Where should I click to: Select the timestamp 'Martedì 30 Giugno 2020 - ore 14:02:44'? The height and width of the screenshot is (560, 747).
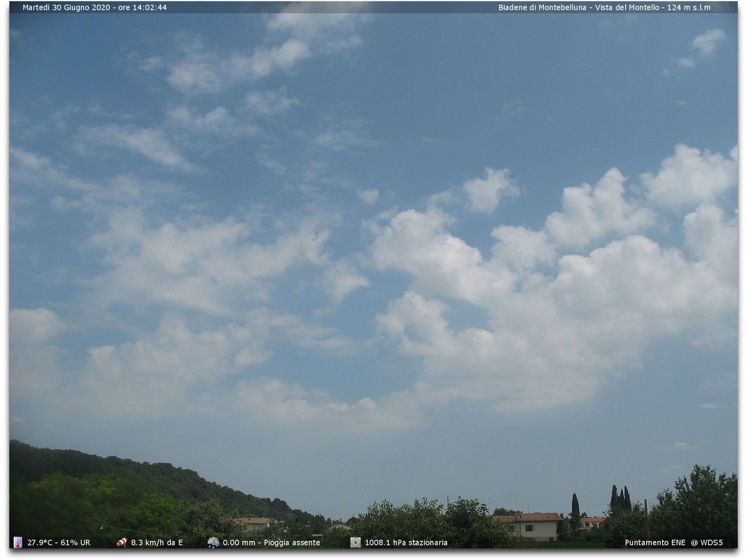tap(95, 7)
